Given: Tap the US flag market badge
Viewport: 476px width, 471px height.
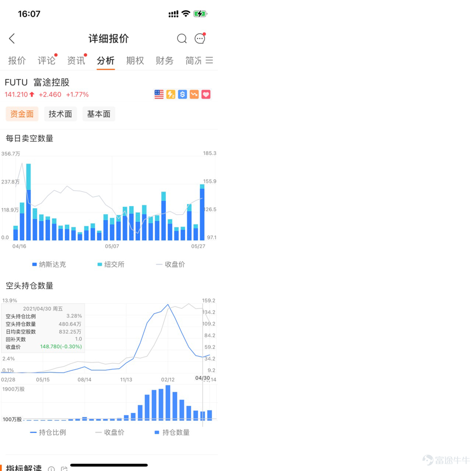Looking at the screenshot, I should pos(159,94).
